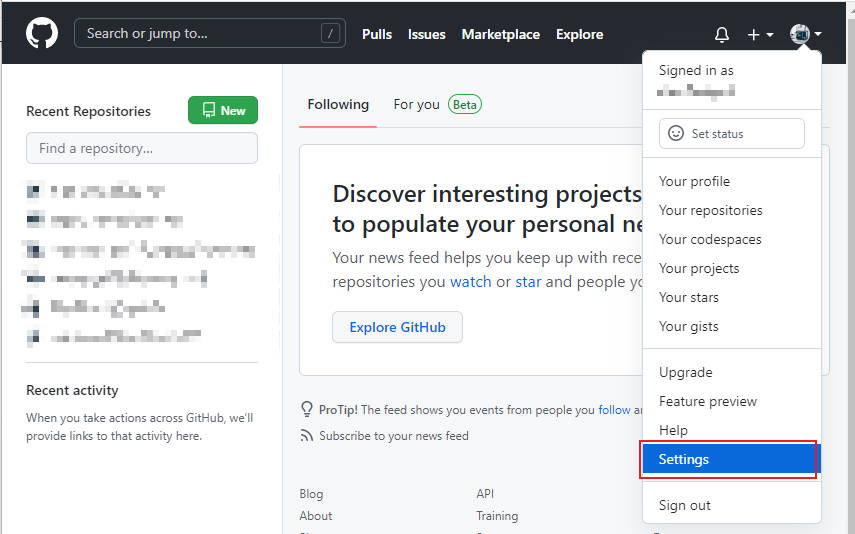Open the notifications bell
The height and width of the screenshot is (534, 855).
click(721, 34)
